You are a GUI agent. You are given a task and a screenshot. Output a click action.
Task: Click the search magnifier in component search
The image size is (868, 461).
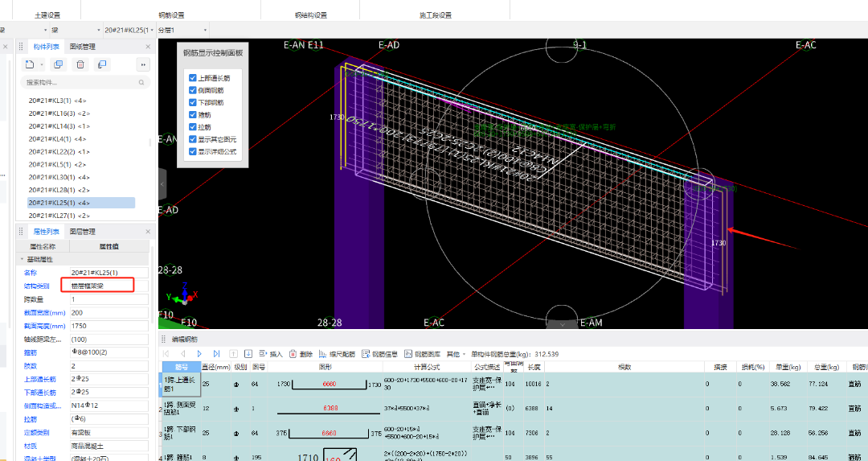(141, 83)
